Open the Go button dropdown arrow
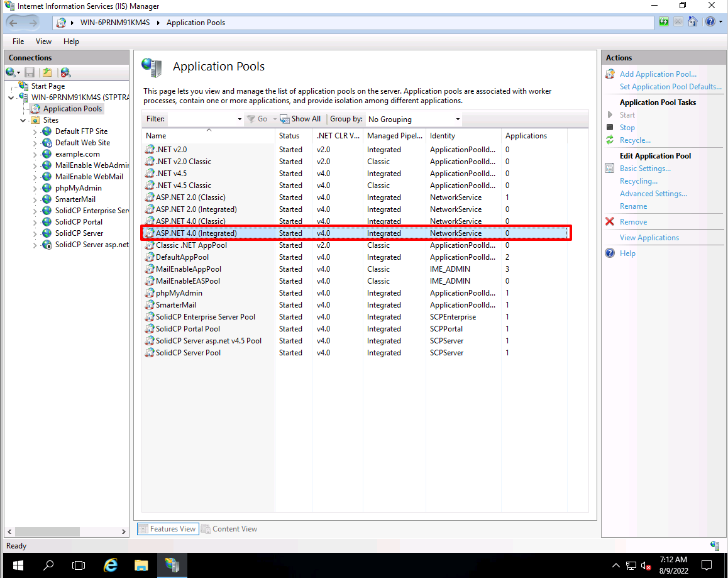Image resolution: width=728 pixels, height=578 pixels. [275, 119]
